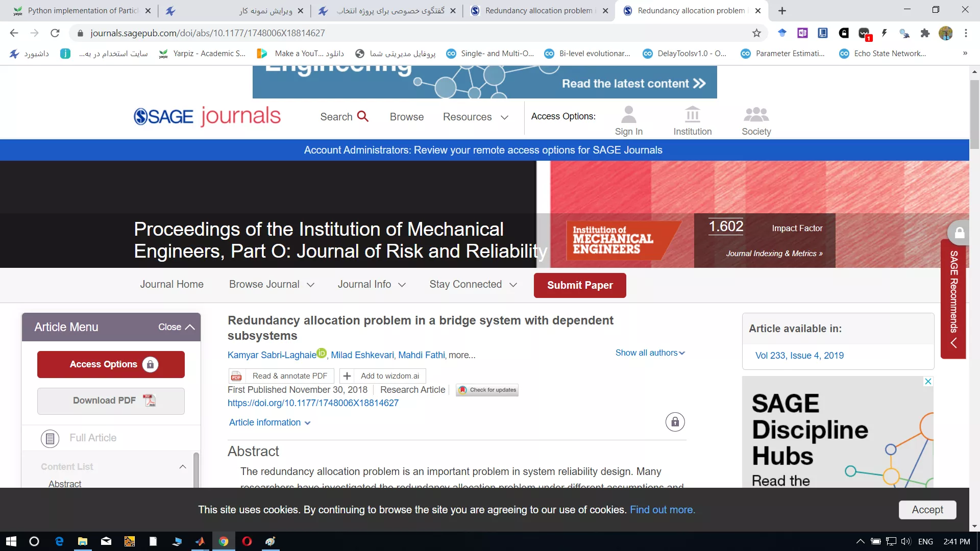Click the browser forward arrow
980x551 pixels.
click(x=34, y=33)
